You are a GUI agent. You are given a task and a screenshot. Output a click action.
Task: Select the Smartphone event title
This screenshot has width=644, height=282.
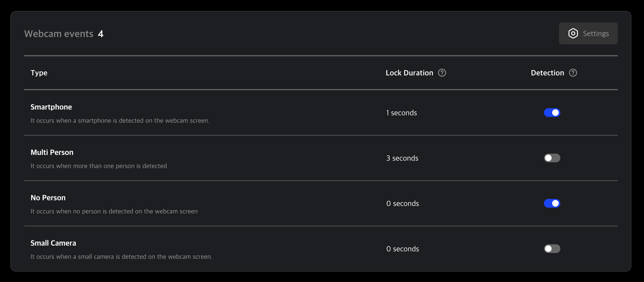point(51,107)
